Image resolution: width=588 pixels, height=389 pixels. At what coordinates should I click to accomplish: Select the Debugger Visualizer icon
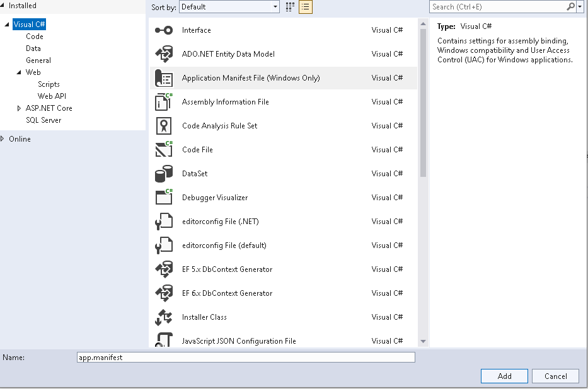(x=164, y=197)
